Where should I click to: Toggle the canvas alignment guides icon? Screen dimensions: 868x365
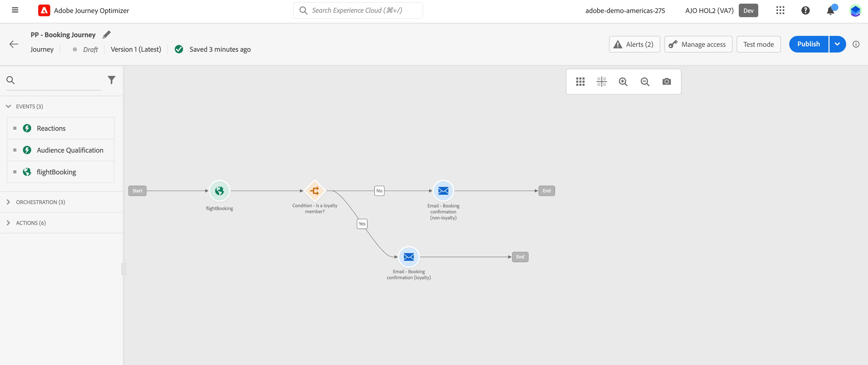601,82
